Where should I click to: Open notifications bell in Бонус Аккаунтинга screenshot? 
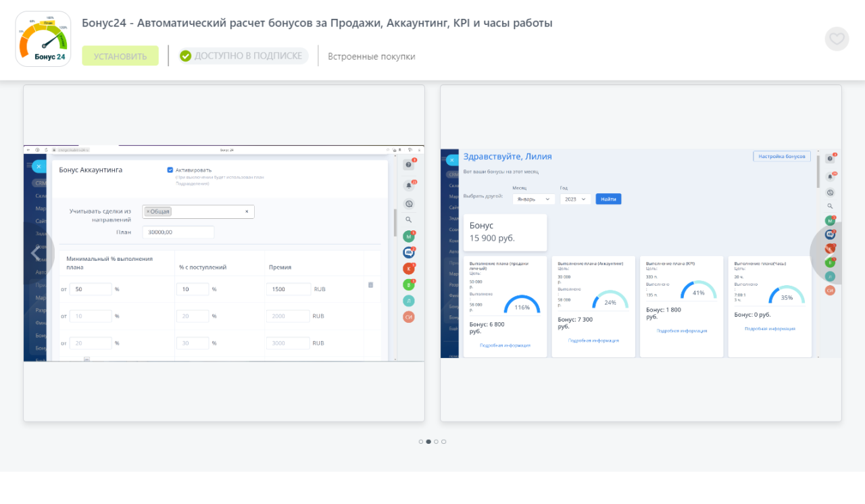[x=408, y=185]
